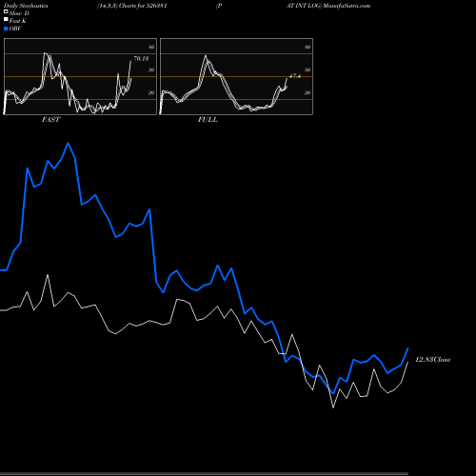Click the highest peak of the blue OBV line
This screenshot has height=476, width=476.
tap(69, 144)
